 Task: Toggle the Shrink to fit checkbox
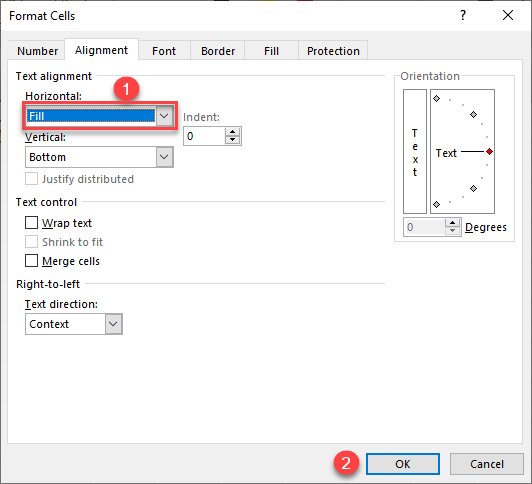click(x=32, y=242)
